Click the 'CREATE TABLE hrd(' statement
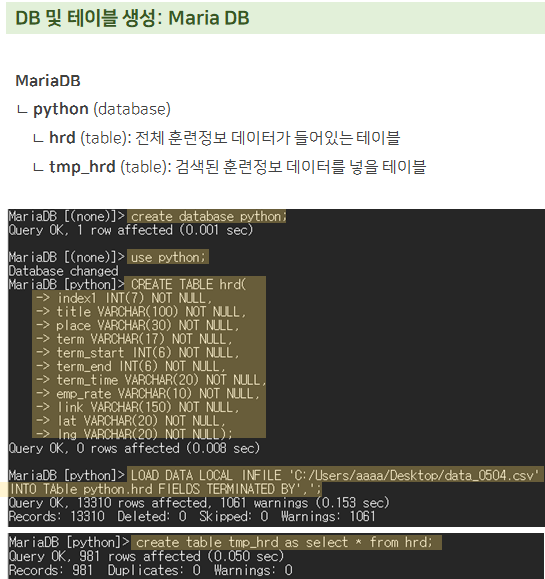The height and width of the screenshot is (579, 545). 188,284
